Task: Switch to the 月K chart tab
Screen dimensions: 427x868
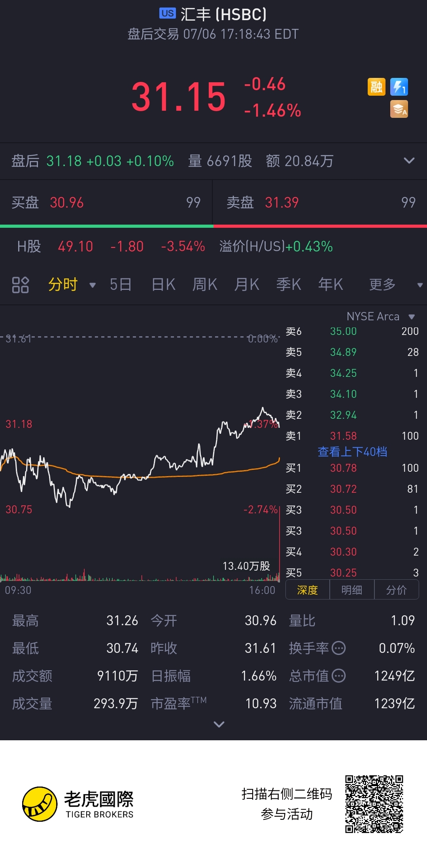Action: coord(247,285)
